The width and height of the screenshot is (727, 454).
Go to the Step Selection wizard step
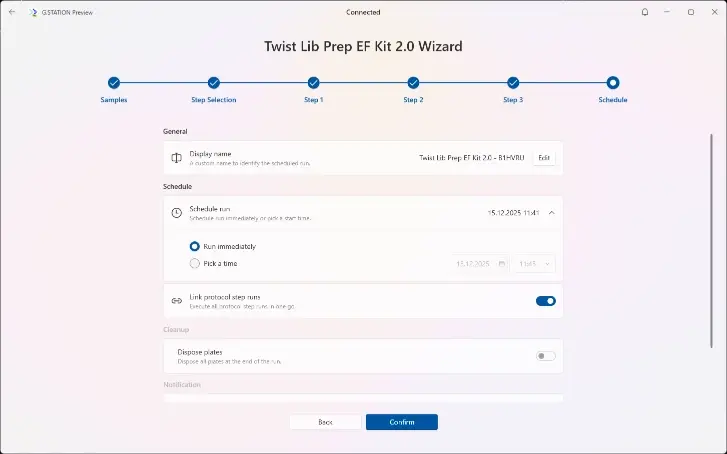pyautogui.click(x=213, y=90)
